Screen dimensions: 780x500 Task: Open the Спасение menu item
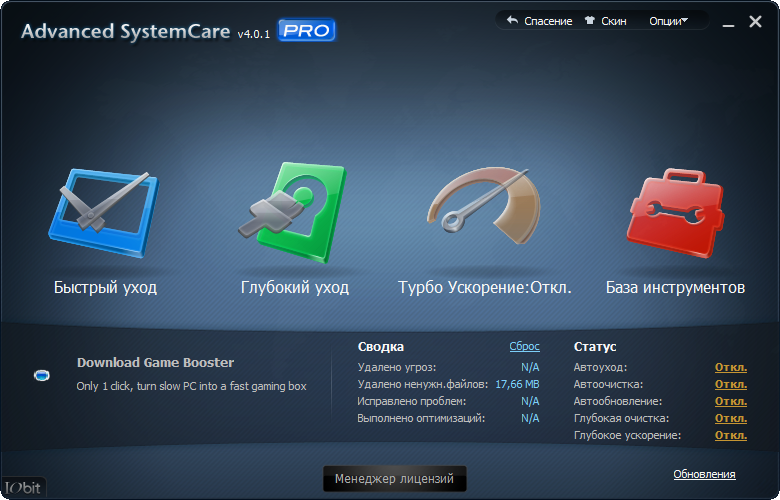click(x=548, y=21)
